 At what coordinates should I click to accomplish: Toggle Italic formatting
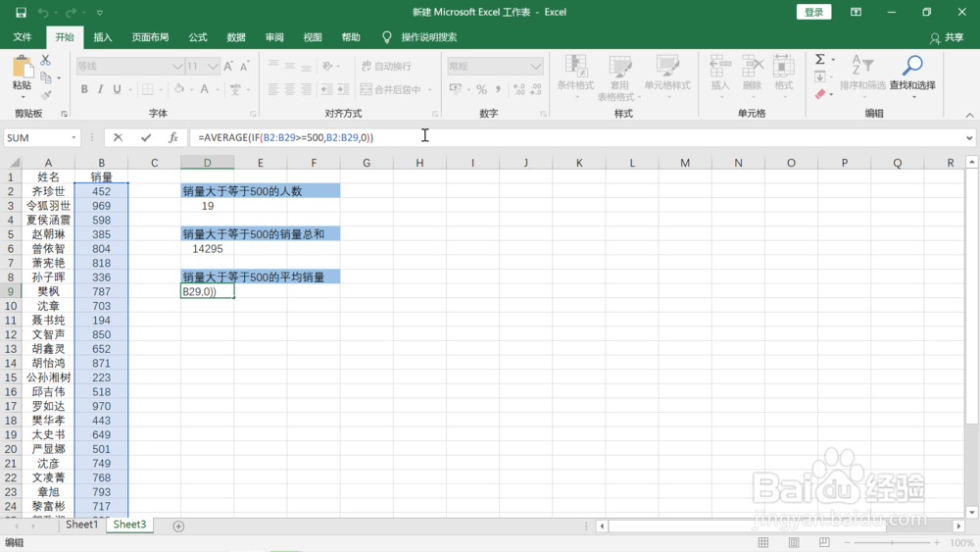point(100,89)
